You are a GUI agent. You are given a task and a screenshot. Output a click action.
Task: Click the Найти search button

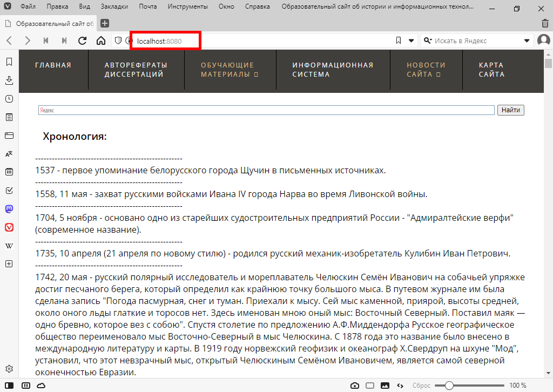pos(510,110)
